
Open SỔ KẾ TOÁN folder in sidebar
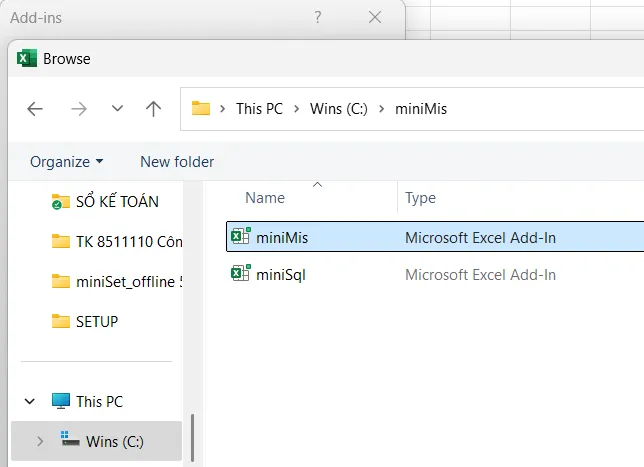pyautogui.click(x=117, y=202)
